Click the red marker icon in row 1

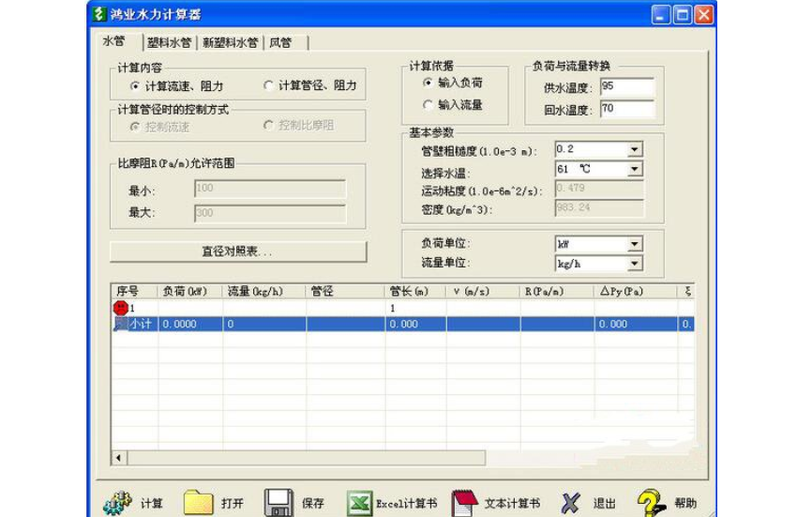pos(121,308)
